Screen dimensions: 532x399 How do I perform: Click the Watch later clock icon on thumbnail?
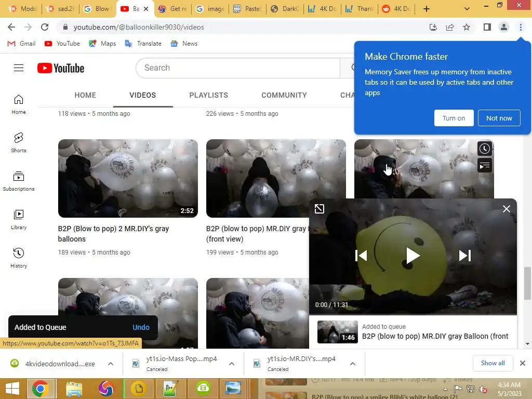[x=485, y=149]
